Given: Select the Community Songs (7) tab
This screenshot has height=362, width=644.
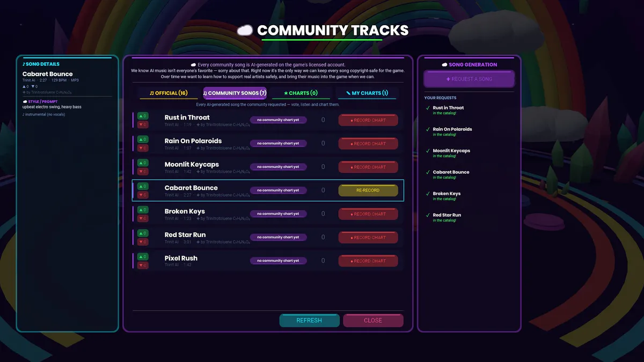Looking at the screenshot, I should 235,93.
